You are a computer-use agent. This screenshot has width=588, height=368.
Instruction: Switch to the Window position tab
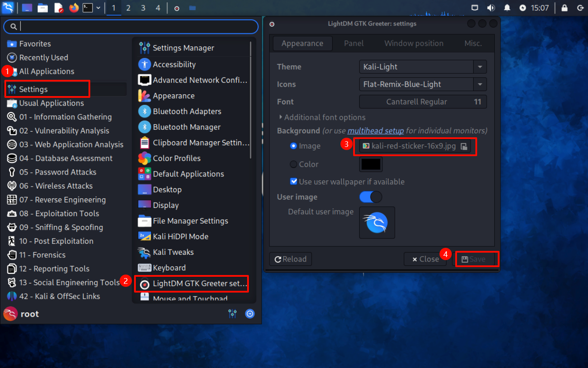pos(414,43)
